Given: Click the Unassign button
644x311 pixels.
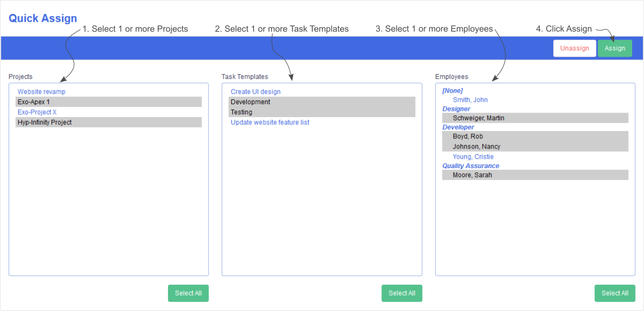Looking at the screenshot, I should coord(574,47).
